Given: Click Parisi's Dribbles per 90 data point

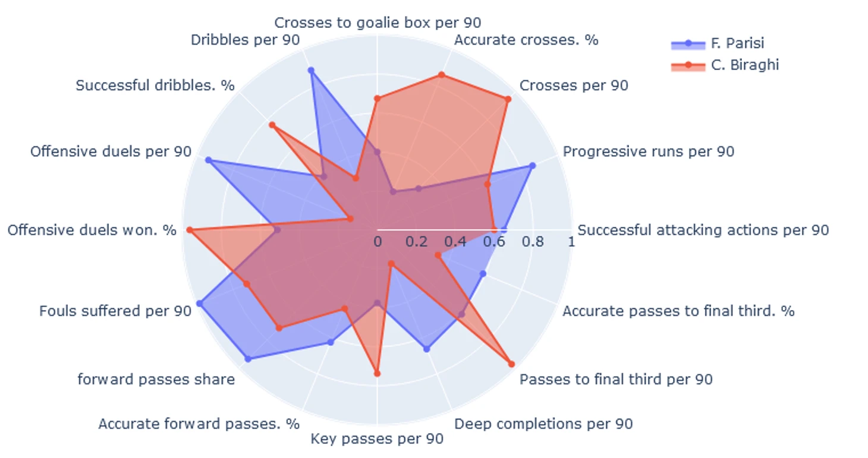Looking at the screenshot, I should [x=310, y=70].
